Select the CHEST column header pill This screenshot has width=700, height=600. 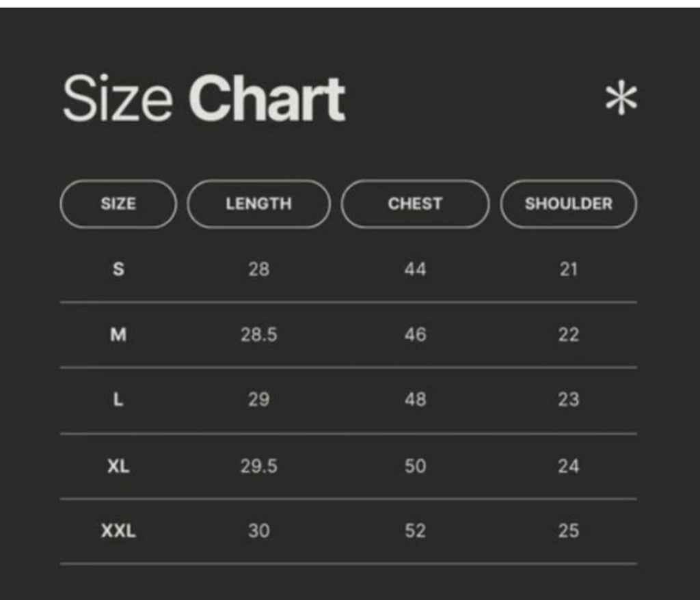pyautogui.click(x=415, y=204)
